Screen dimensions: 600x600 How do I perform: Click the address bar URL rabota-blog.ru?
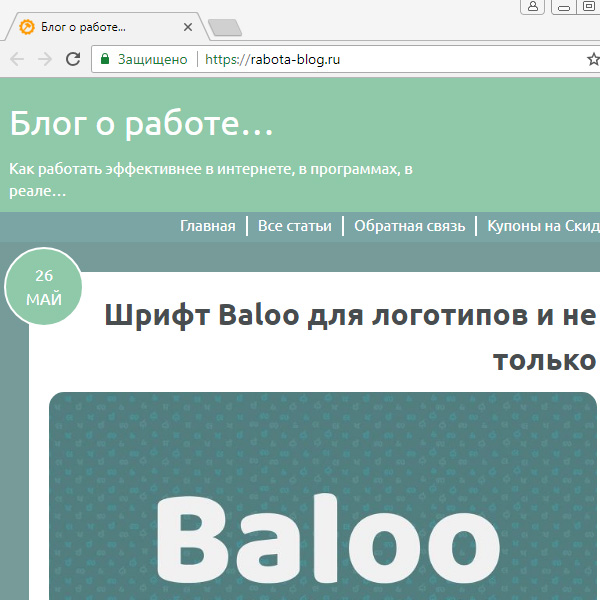(x=272, y=59)
